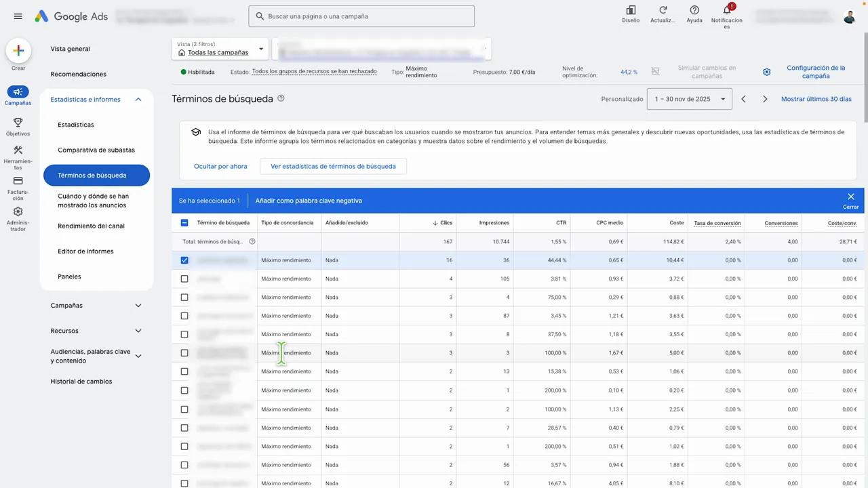Click Ver estadísticas de términos de búsqueda
This screenshot has width=868, height=488.
click(333, 166)
